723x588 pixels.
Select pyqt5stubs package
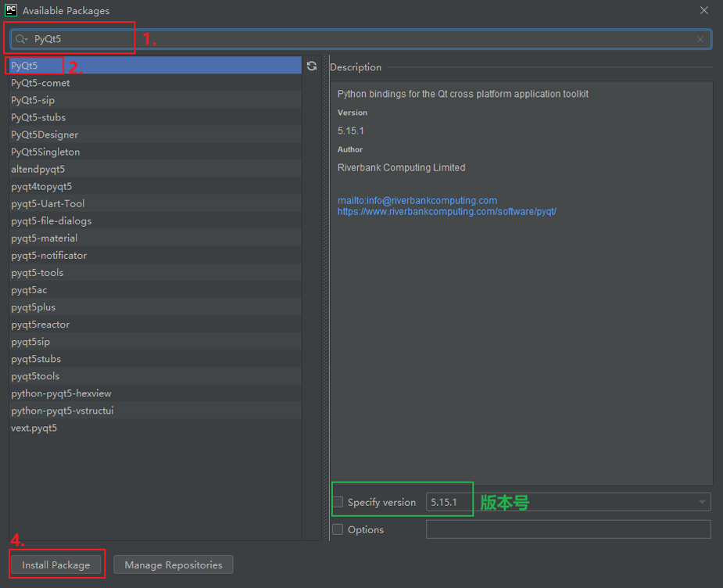coord(156,359)
